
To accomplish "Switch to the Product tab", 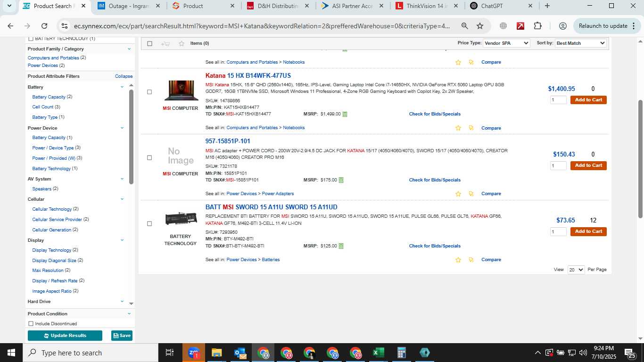I will tap(204, 6).
